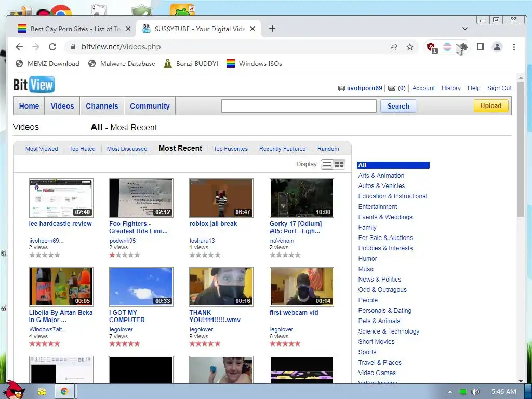532x399 pixels.
Task: Open the first webcam vid title link
Action: click(x=294, y=313)
